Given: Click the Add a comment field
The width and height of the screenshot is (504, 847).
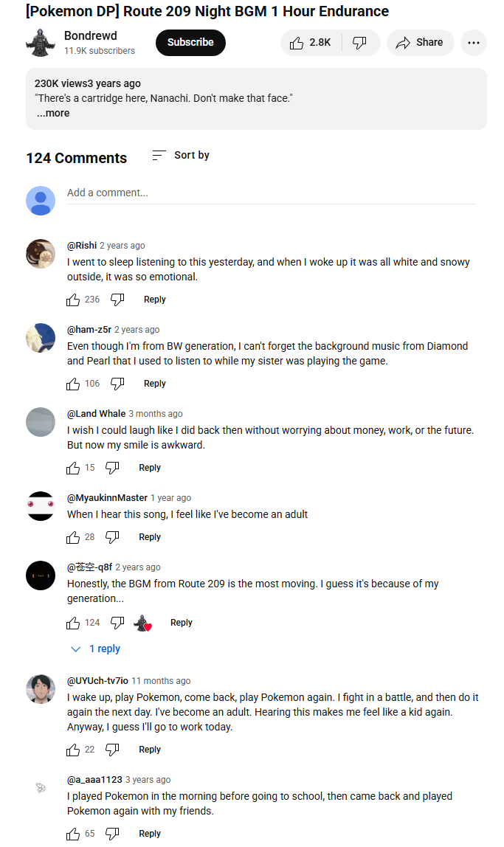Looking at the screenshot, I should [x=270, y=193].
